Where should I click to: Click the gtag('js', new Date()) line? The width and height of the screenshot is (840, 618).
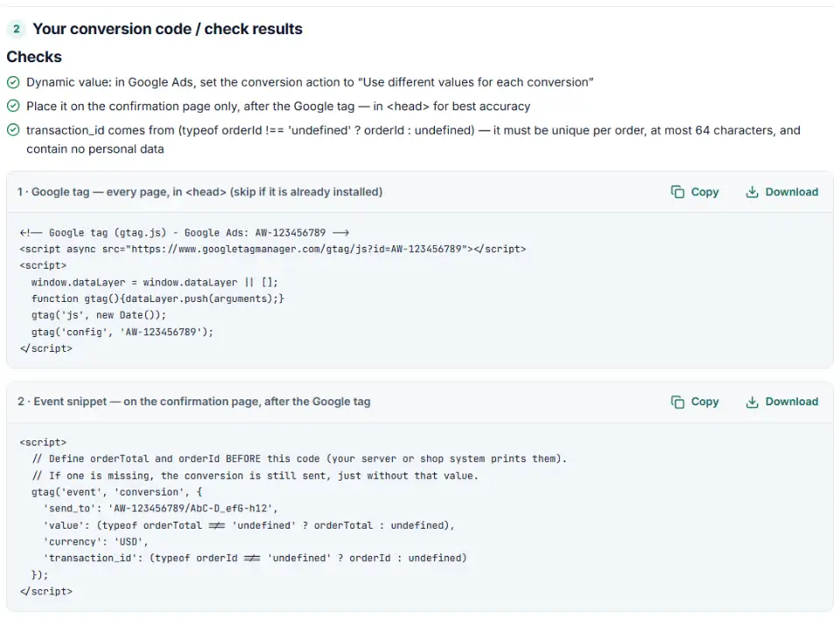[x=99, y=315]
